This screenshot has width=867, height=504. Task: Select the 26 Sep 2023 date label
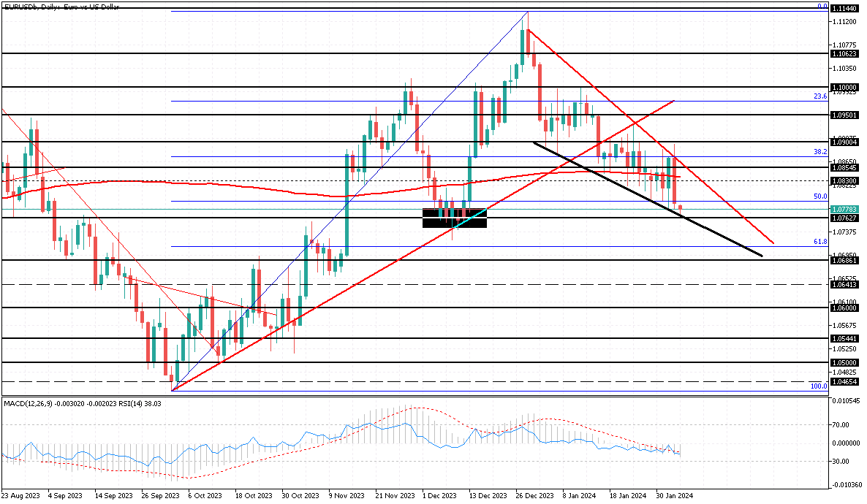click(160, 496)
